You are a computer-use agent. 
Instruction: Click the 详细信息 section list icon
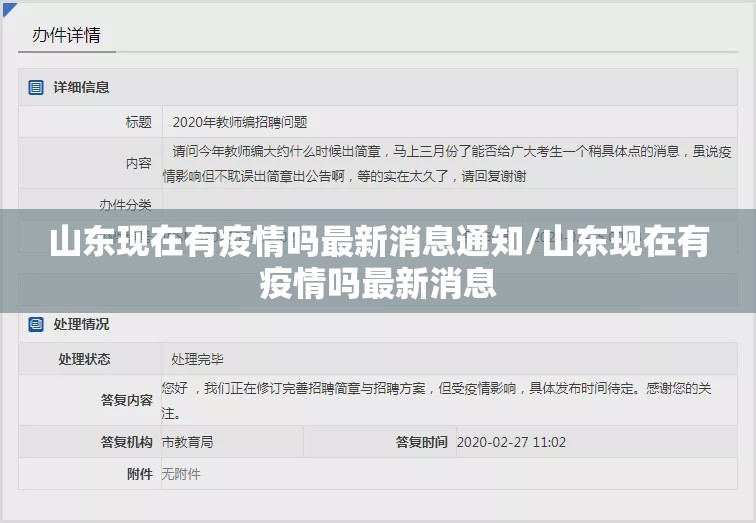(36, 87)
